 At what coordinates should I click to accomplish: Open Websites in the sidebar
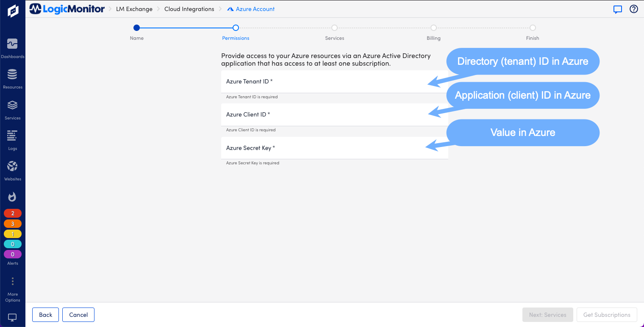(x=13, y=171)
